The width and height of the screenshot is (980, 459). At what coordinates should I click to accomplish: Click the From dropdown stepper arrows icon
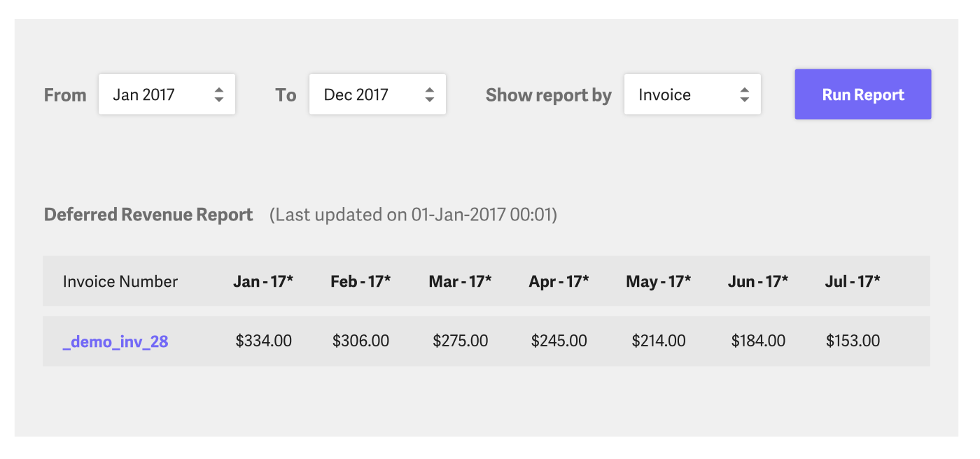(x=219, y=95)
